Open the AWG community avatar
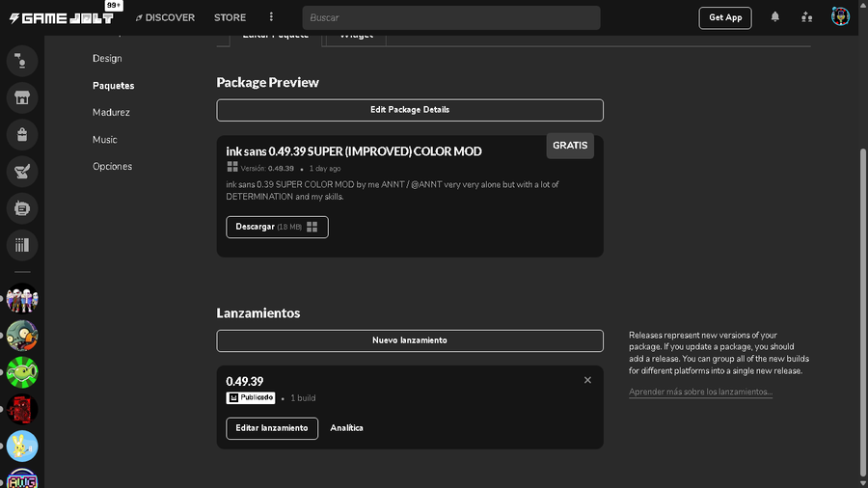Screen dimensions: 868x488 (22, 479)
